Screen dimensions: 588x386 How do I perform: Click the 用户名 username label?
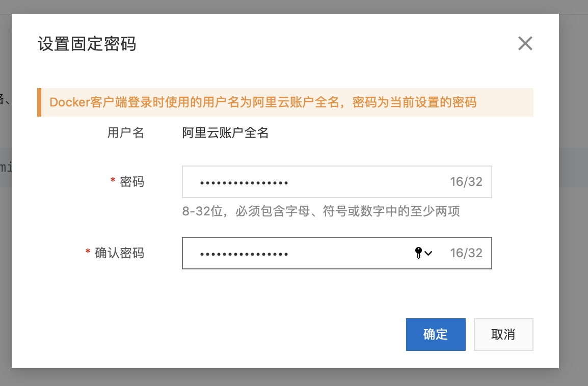click(125, 132)
